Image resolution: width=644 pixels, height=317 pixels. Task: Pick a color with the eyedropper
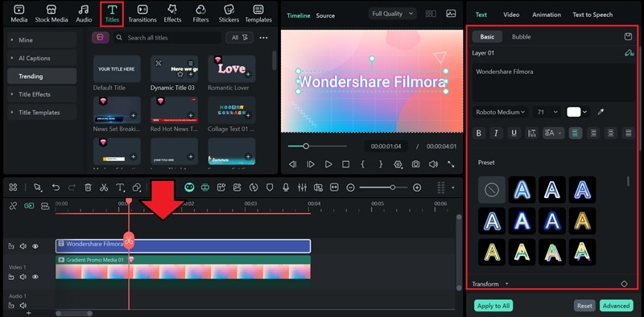point(601,112)
